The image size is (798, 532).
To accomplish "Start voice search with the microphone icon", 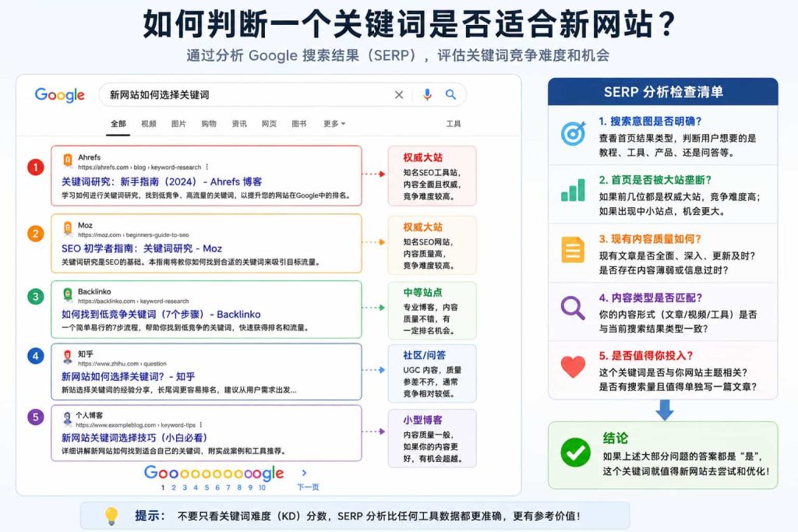I will pos(427,94).
